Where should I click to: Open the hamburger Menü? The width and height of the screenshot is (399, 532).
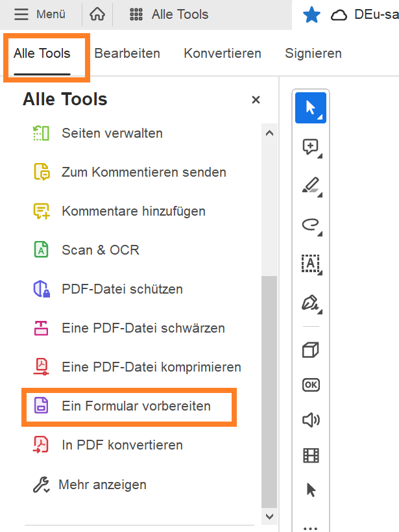(22, 13)
